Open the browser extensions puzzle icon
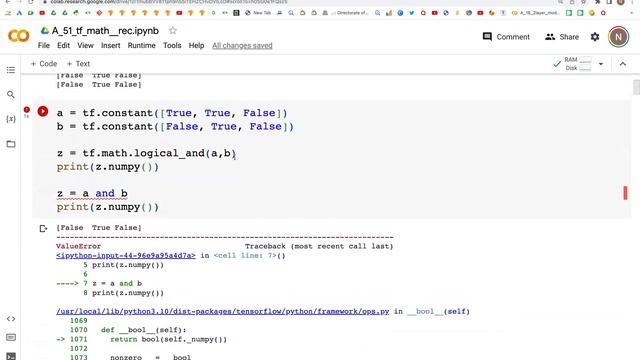The width and height of the screenshot is (640, 360). click(x=598, y=2)
